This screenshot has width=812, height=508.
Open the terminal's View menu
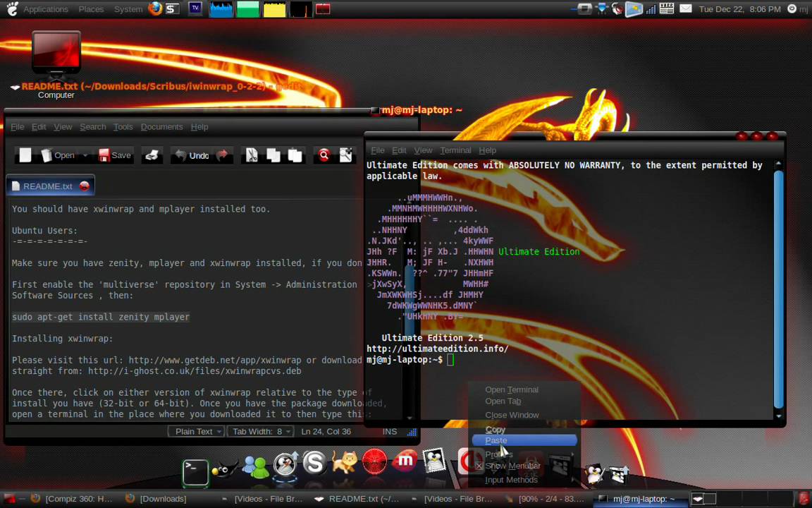[x=423, y=150]
